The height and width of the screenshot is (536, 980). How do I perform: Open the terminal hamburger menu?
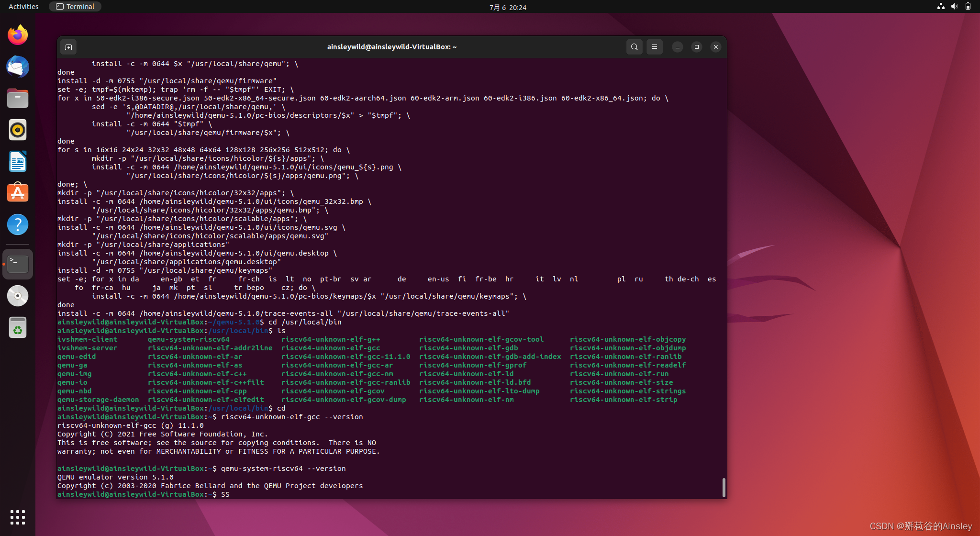(654, 47)
